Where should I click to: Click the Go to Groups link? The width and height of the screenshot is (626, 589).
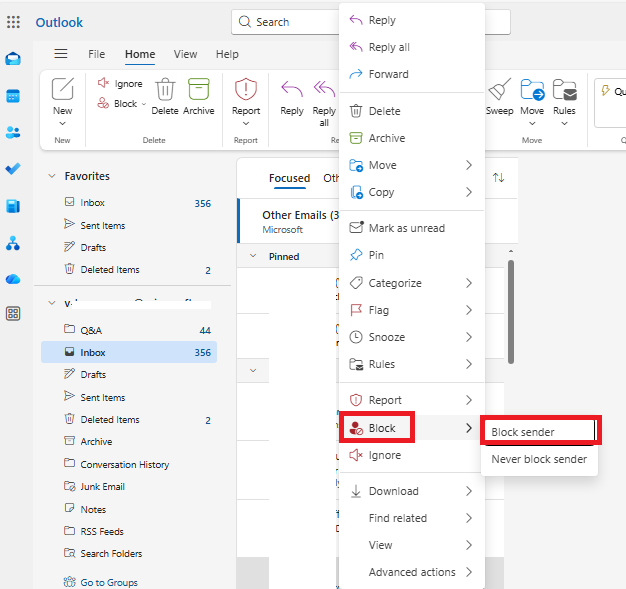click(x=109, y=583)
